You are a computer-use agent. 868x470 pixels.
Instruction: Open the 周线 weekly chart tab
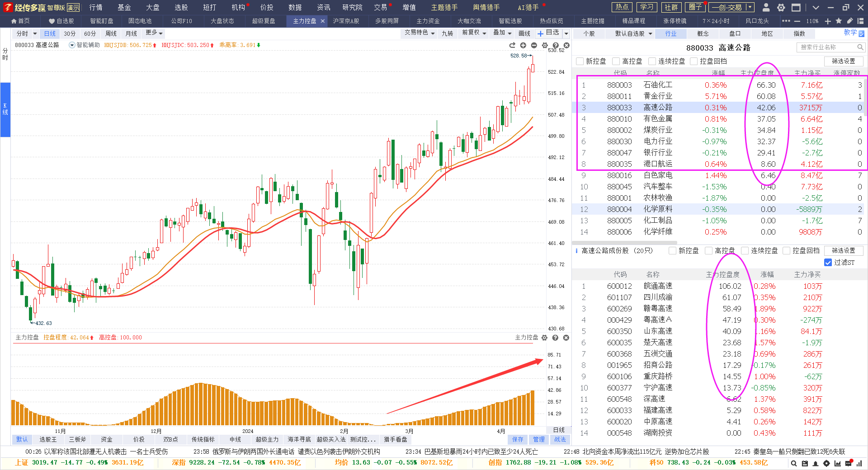[111, 33]
